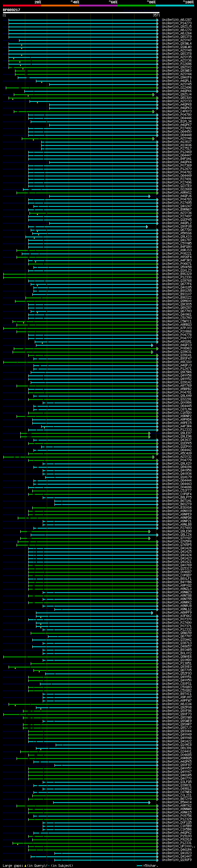The height and width of the screenshot is (868, 197).
Task: Select label UniRef100_A2SY35
Action: click(177, 57)
